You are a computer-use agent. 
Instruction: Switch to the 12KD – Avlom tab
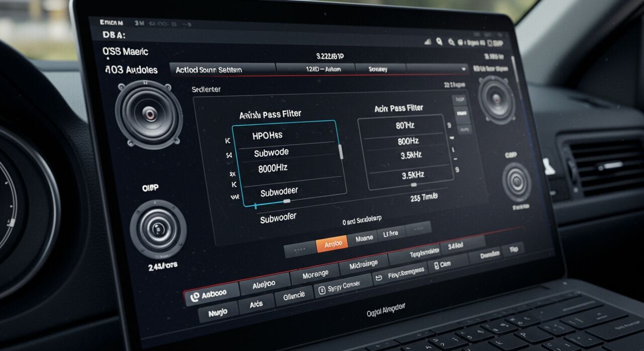(315, 69)
